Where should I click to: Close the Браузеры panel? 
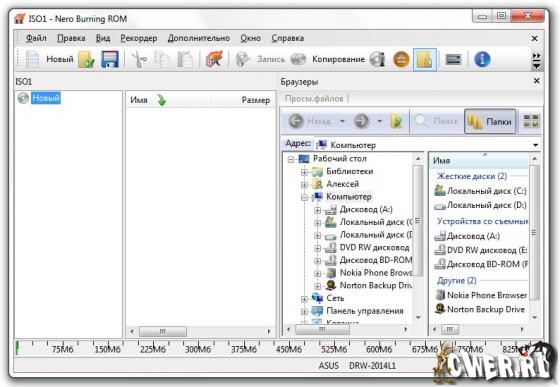pos(536,81)
